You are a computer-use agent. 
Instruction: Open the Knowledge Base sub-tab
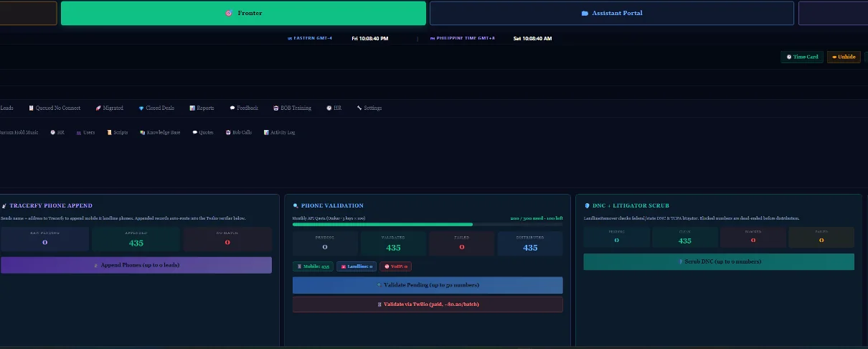tap(160, 132)
